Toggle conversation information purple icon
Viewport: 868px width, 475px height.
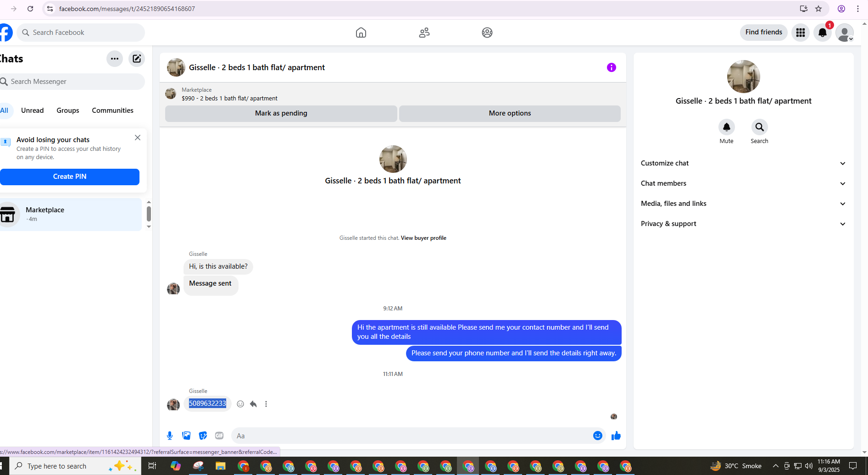(x=612, y=67)
